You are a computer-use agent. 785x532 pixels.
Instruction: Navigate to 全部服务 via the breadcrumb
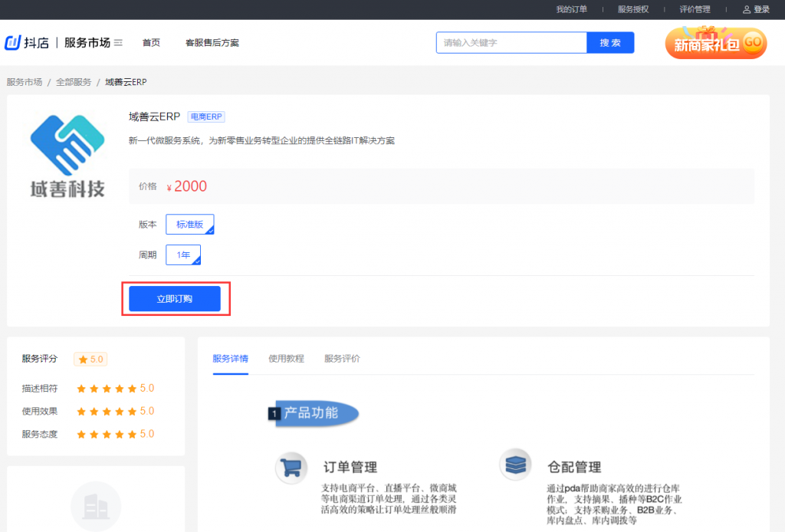(x=73, y=81)
